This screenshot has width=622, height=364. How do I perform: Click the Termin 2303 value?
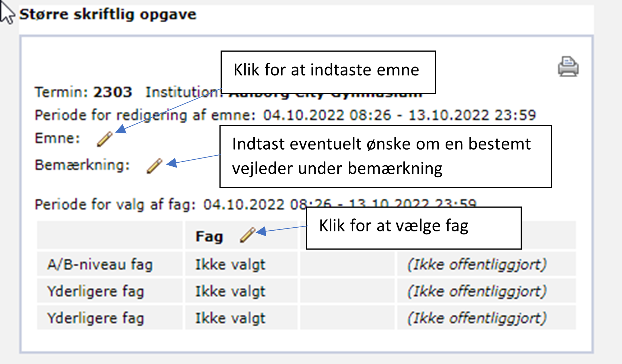pyautogui.click(x=113, y=92)
